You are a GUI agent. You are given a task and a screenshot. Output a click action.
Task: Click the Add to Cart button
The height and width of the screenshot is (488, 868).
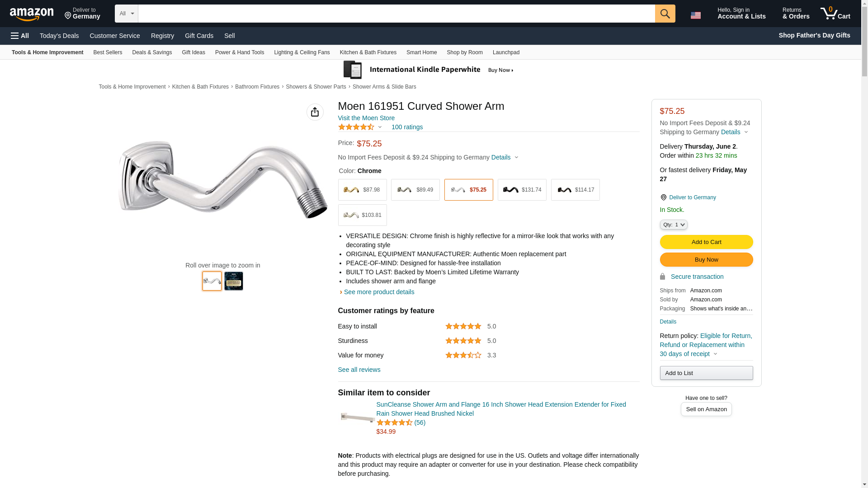(706, 242)
